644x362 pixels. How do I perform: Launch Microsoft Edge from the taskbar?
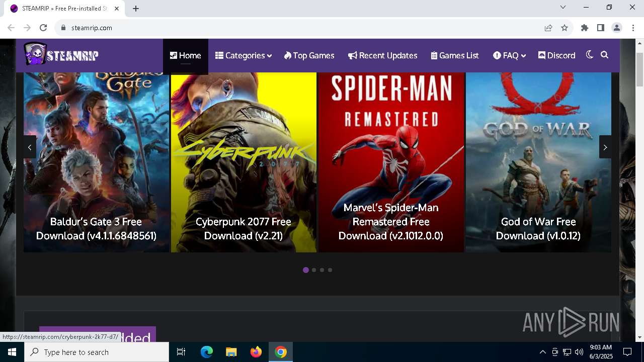tap(207, 352)
